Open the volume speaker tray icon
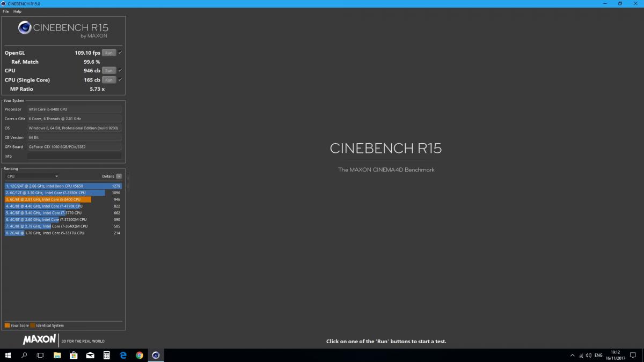 (x=589, y=355)
